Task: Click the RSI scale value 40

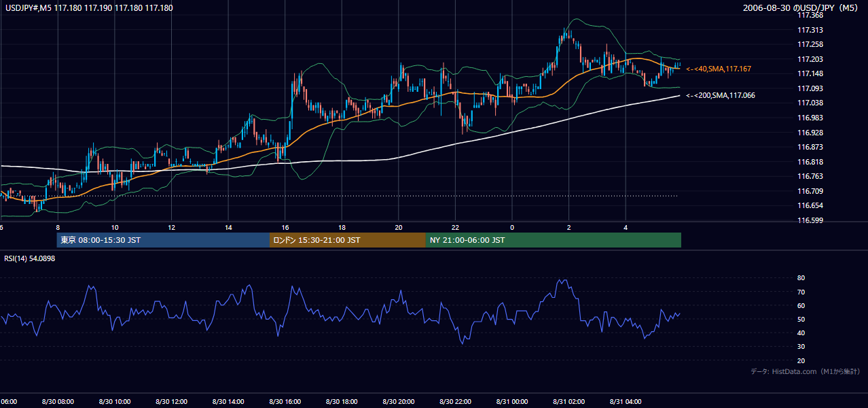Action: pos(801,333)
